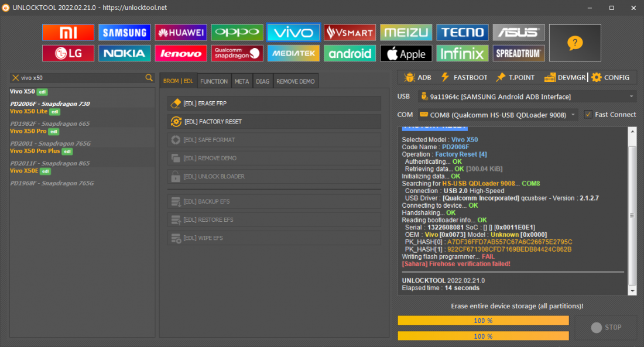The width and height of the screenshot is (644, 347).
Task: Click the "PD2011F - Snapdragon 865" text
Action: point(50,163)
